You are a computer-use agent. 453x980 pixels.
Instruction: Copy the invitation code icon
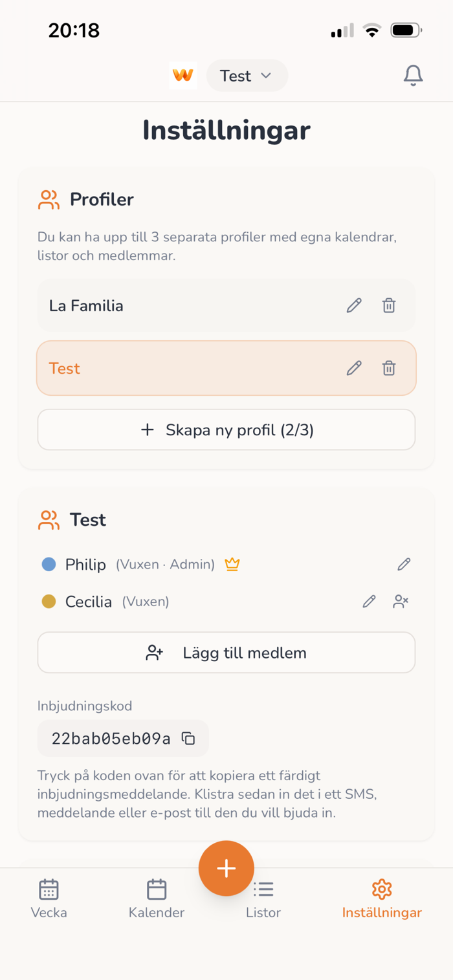coord(188,738)
